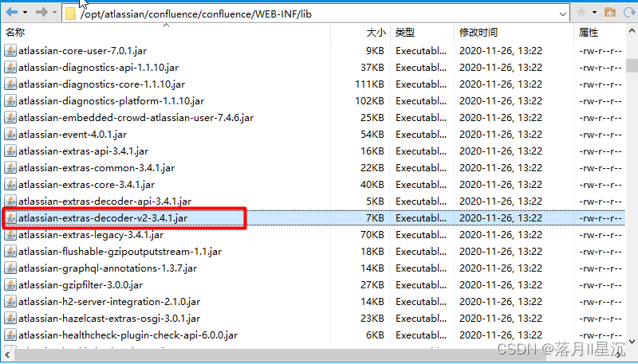The height and width of the screenshot is (364, 638).
Task: Click the jar icon of atlassian-extras-decoder-api-3.4.1.jar
Action: [10, 201]
